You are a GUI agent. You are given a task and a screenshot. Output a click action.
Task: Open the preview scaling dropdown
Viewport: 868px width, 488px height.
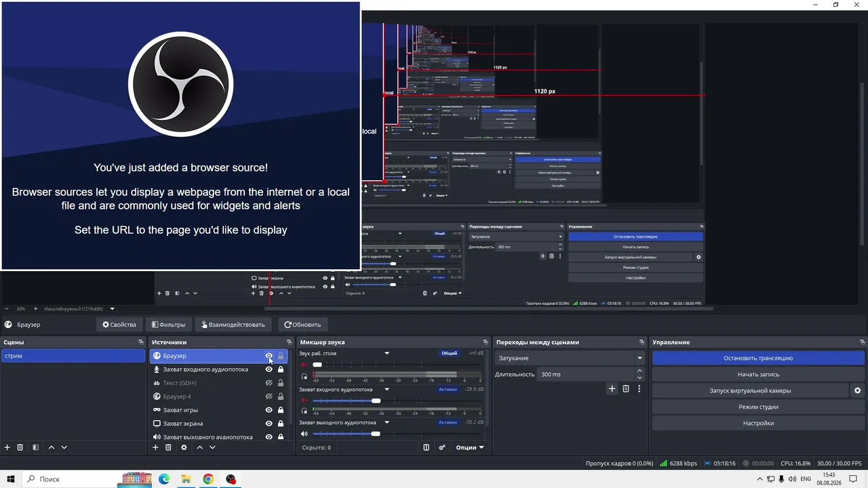coord(113,308)
